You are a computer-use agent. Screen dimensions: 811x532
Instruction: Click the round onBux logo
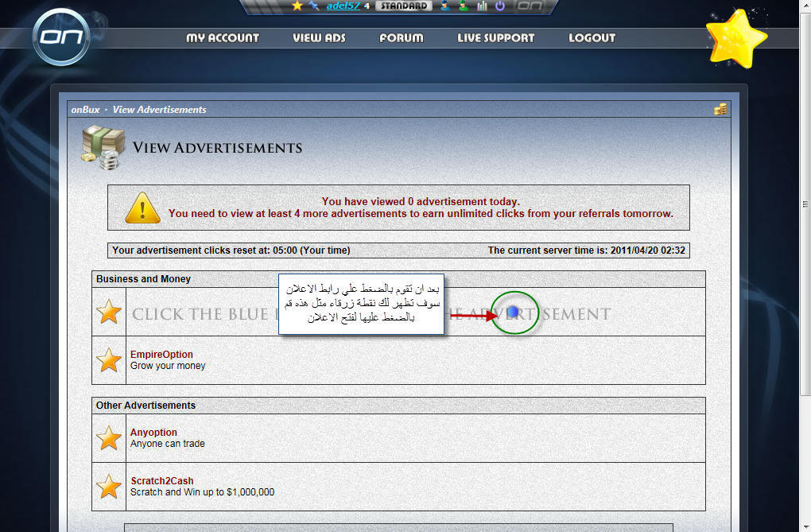[61, 37]
